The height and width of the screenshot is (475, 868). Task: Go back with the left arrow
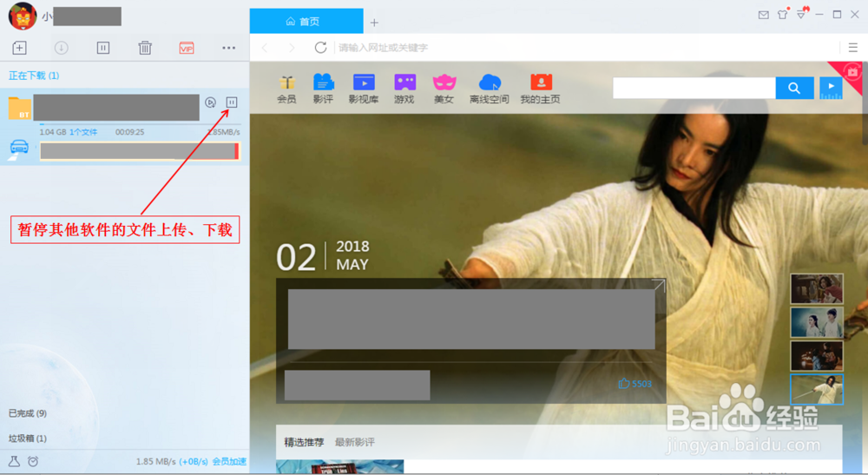pos(265,48)
